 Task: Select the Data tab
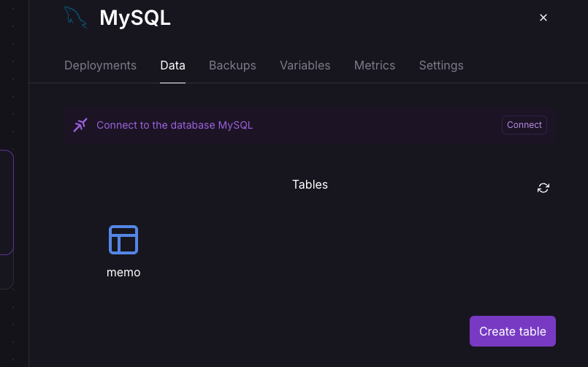click(172, 65)
